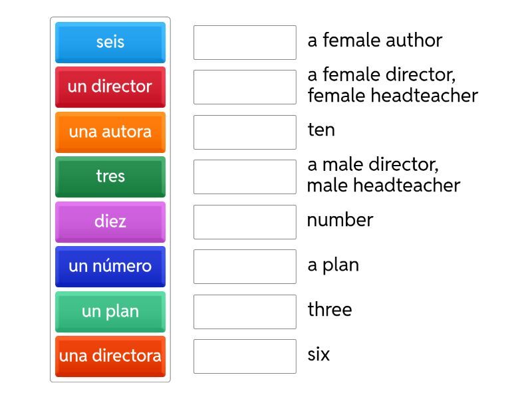Viewport: 532px width, 399px height.
Task: Click the blank slot next to 'ten'
Action: point(245,132)
